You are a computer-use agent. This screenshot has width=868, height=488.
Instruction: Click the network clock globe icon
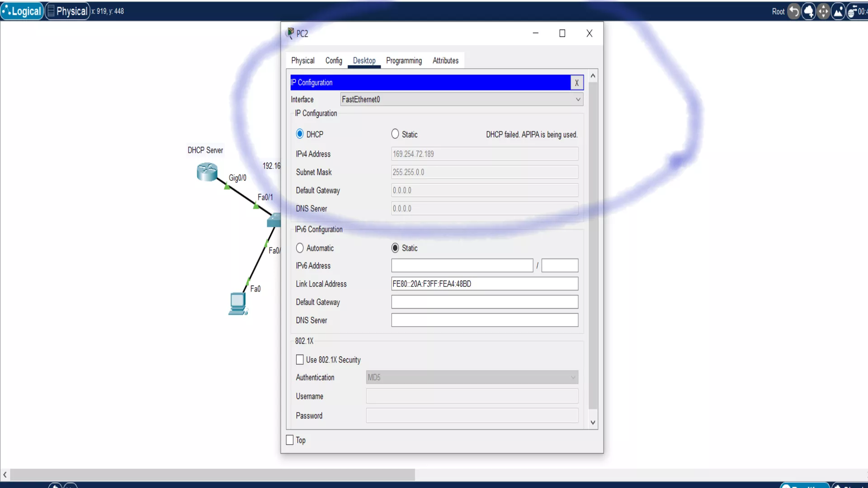[851, 12]
